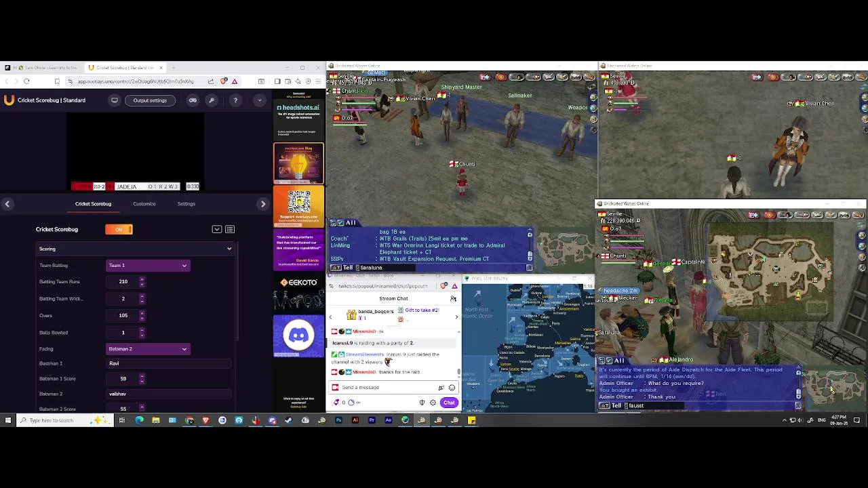Select the Tell tab next to Saraluna
Image resolution: width=868 pixels, height=488 pixels.
click(348, 268)
